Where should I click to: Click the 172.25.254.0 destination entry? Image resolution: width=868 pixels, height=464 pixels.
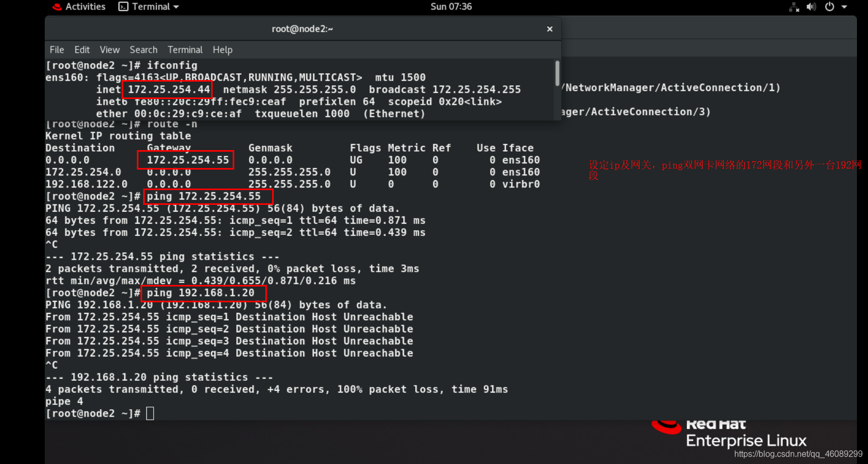[x=83, y=172]
